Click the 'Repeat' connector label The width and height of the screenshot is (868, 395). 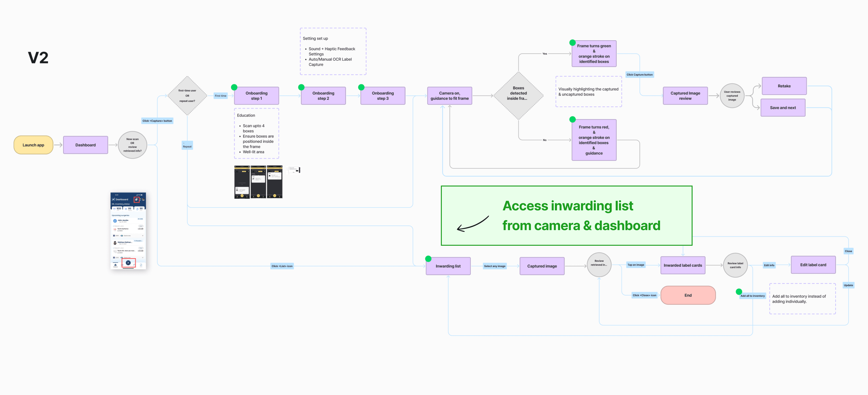pos(187,145)
